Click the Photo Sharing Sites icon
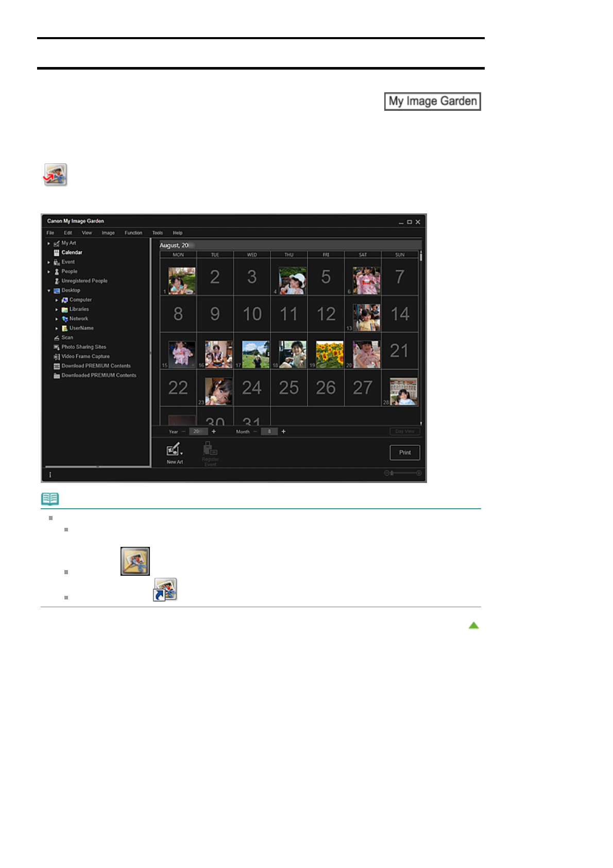613x868 pixels. [57, 347]
